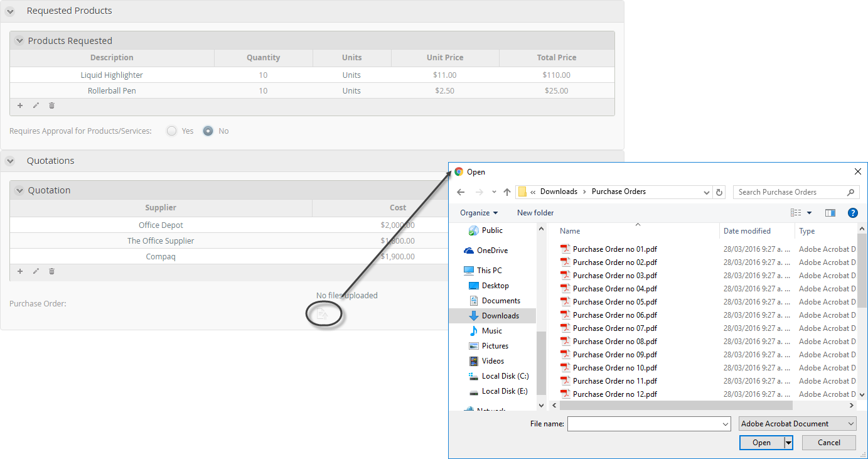Click the Open button
The image size is (868, 459).
coord(762,443)
